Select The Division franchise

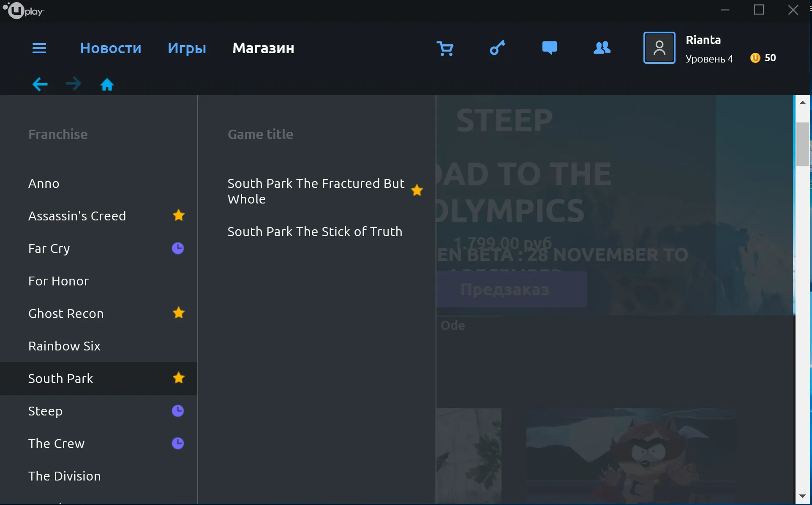click(99, 476)
